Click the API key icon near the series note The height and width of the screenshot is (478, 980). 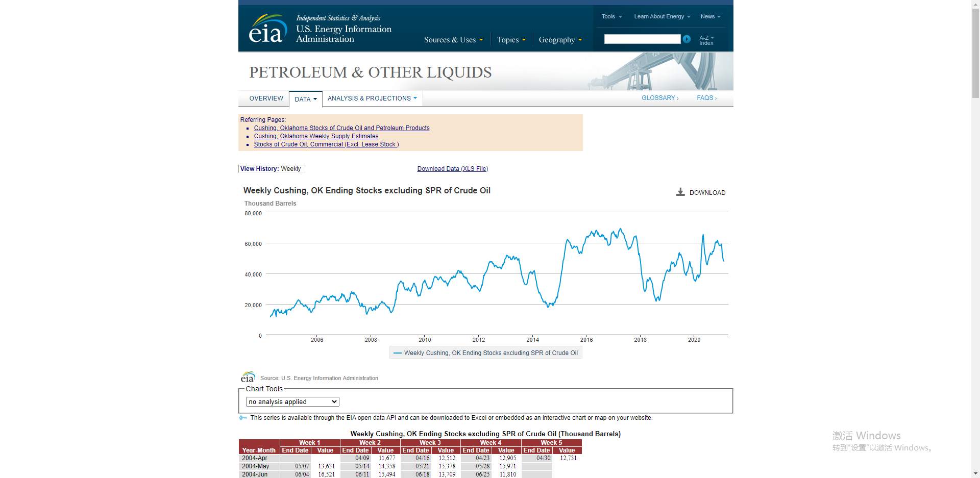point(243,418)
